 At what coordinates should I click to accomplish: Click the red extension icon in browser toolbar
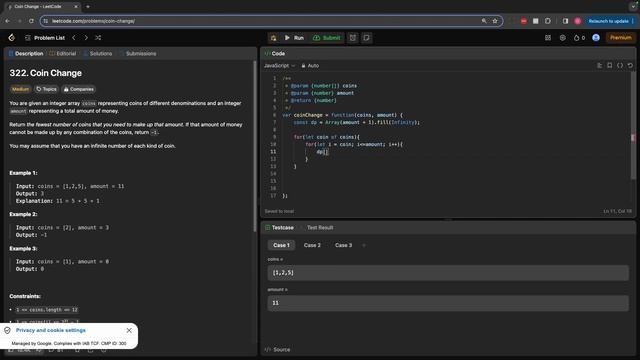coord(524,21)
